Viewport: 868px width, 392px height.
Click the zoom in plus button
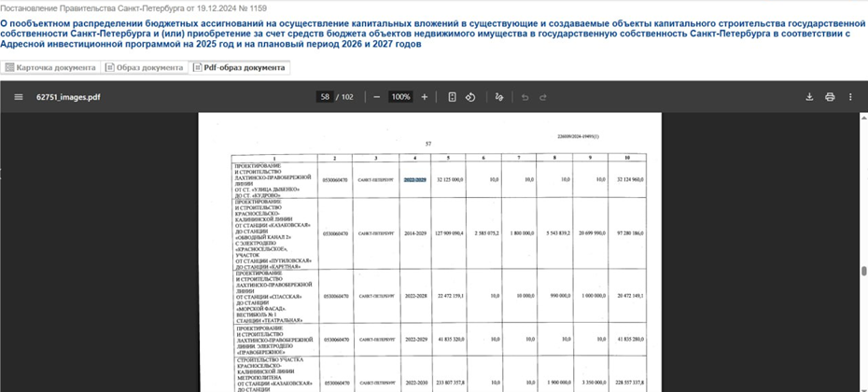pos(425,97)
